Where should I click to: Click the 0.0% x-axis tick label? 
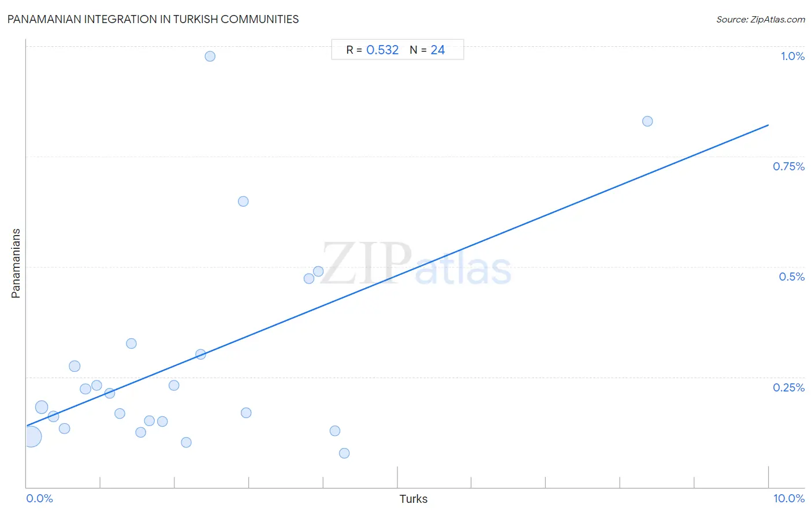tap(40, 498)
